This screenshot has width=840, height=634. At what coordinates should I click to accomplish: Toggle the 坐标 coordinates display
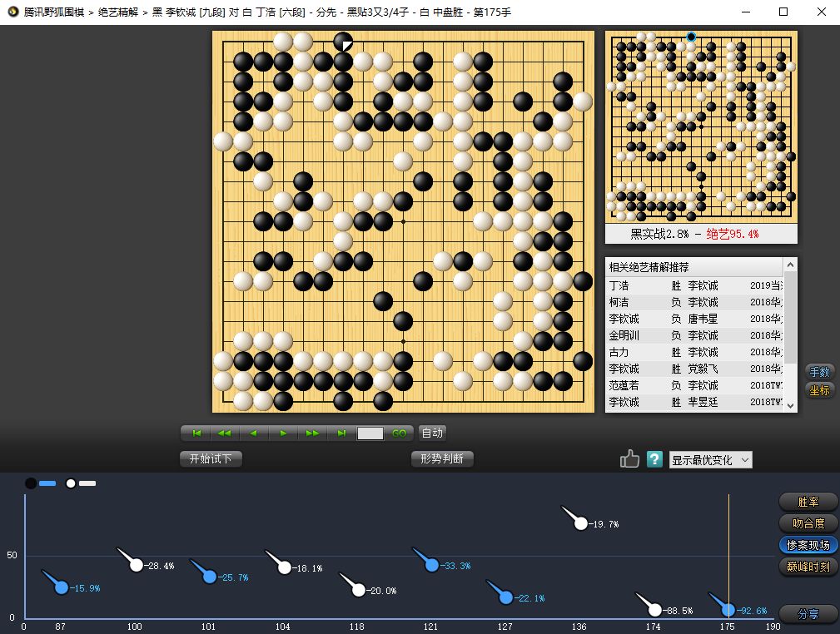pos(819,390)
